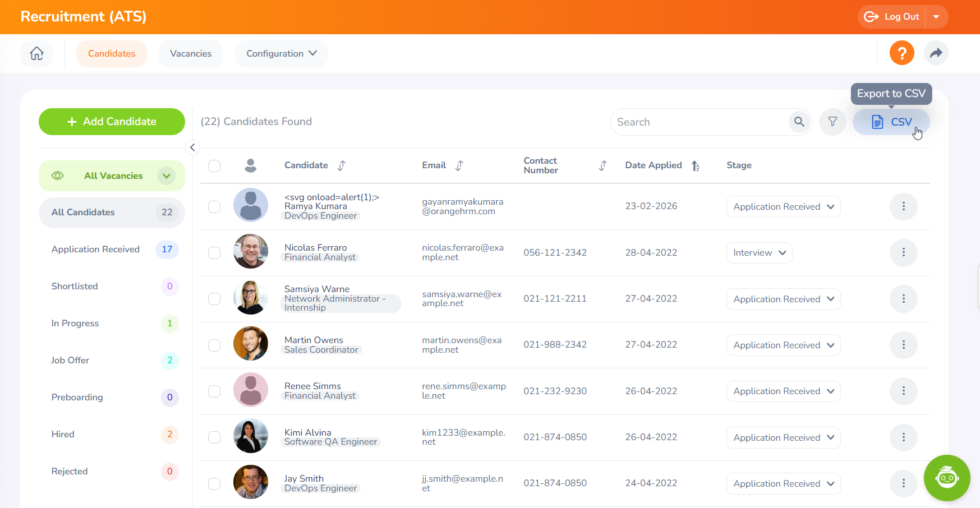This screenshot has width=980, height=508.
Task: Click into the Search input field
Action: click(698, 122)
